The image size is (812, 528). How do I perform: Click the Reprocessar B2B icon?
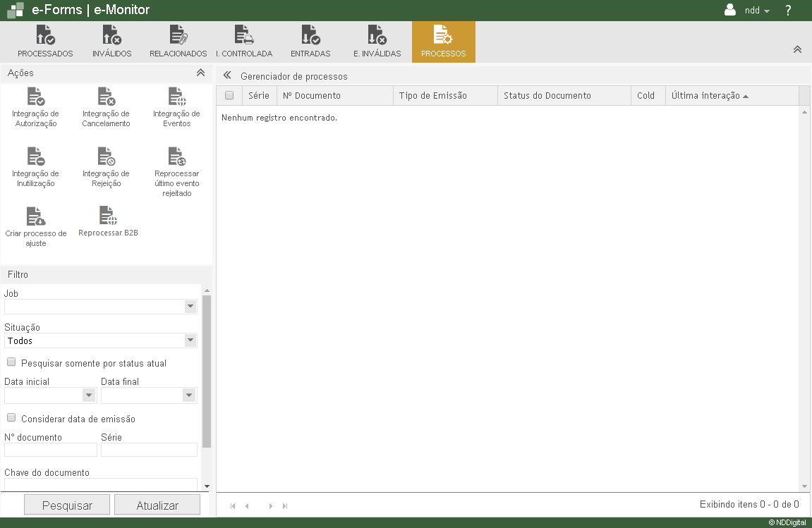[x=107, y=216]
